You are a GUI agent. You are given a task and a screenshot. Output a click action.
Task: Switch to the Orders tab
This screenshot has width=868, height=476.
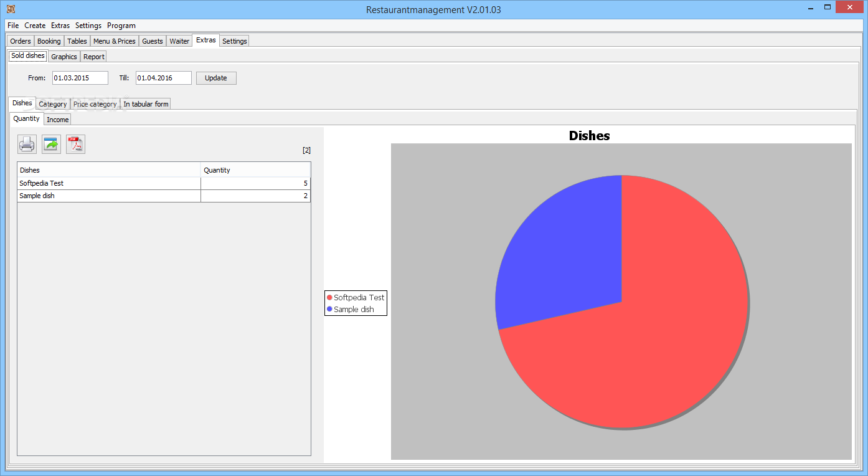21,41
